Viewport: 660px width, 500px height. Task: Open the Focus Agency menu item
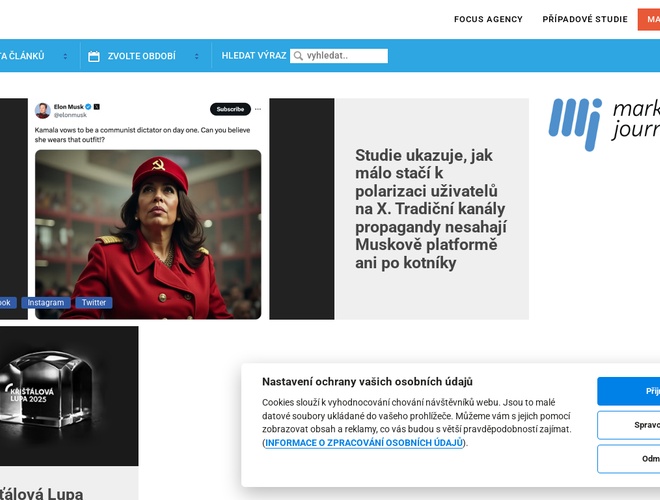[x=488, y=19]
